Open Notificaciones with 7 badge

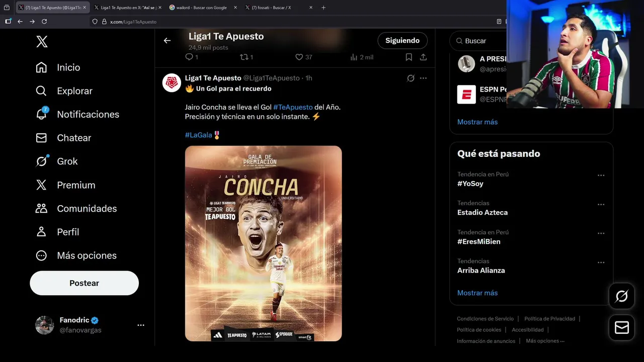click(77, 114)
